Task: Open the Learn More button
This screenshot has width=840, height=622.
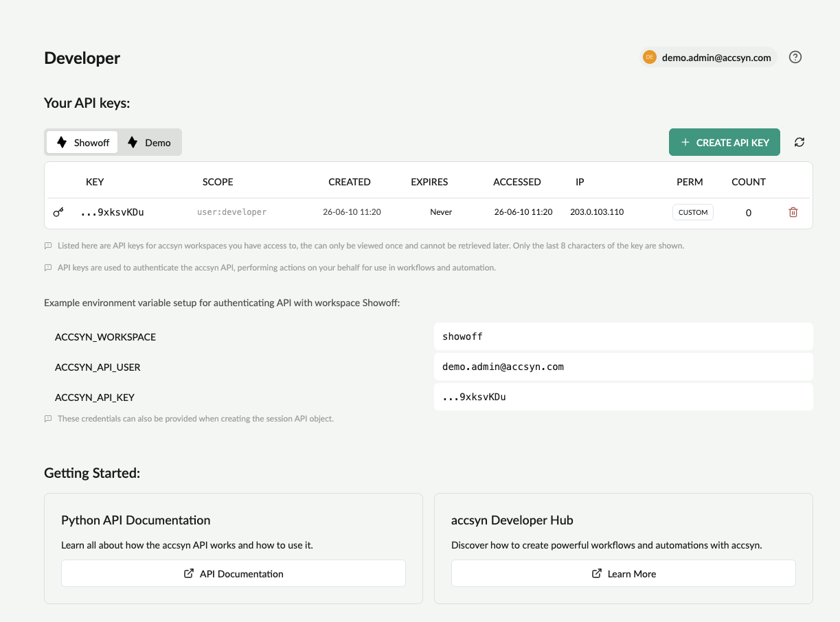Action: click(x=624, y=573)
